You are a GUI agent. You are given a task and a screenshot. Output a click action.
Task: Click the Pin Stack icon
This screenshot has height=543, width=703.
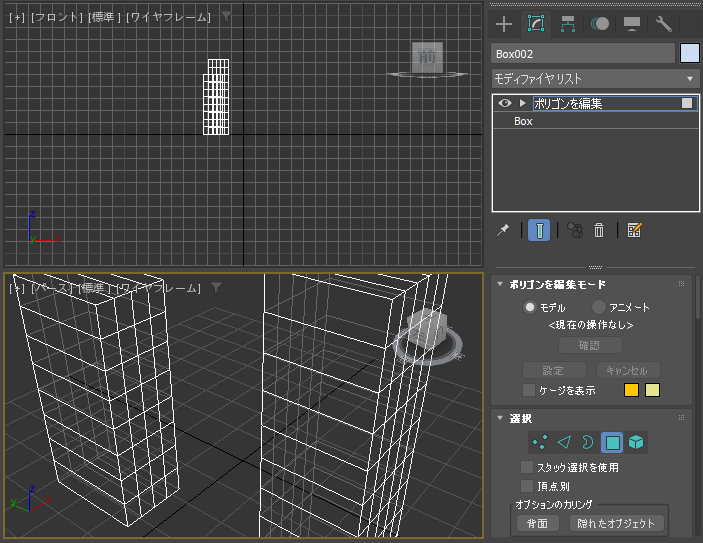(503, 230)
